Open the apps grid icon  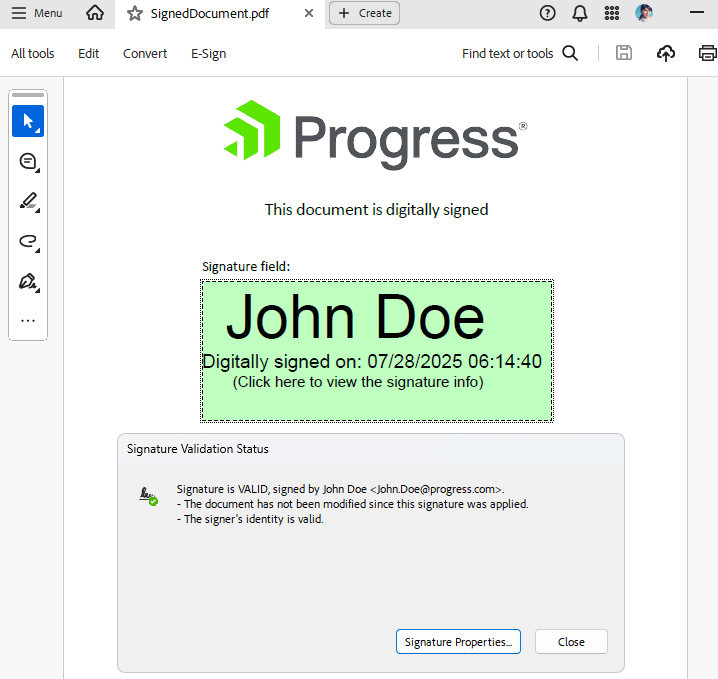pos(612,13)
